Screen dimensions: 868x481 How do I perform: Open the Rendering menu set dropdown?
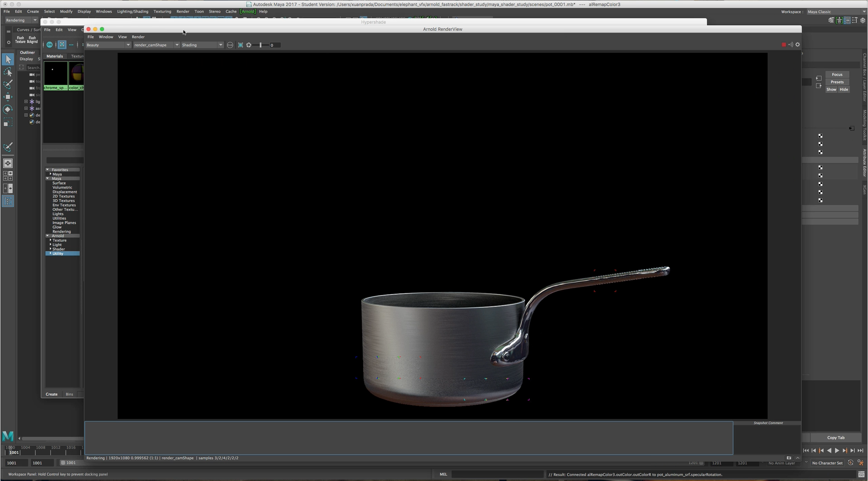[21, 20]
